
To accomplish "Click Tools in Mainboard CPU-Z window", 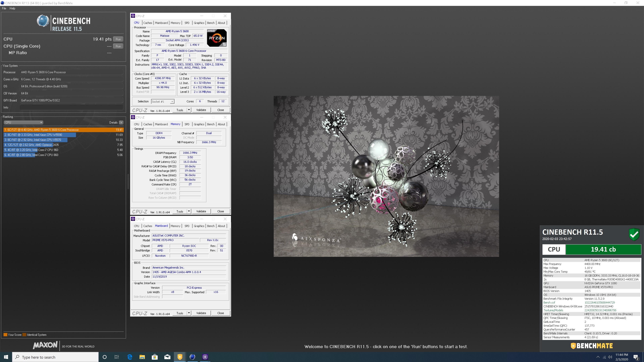I will pyautogui.click(x=180, y=313).
